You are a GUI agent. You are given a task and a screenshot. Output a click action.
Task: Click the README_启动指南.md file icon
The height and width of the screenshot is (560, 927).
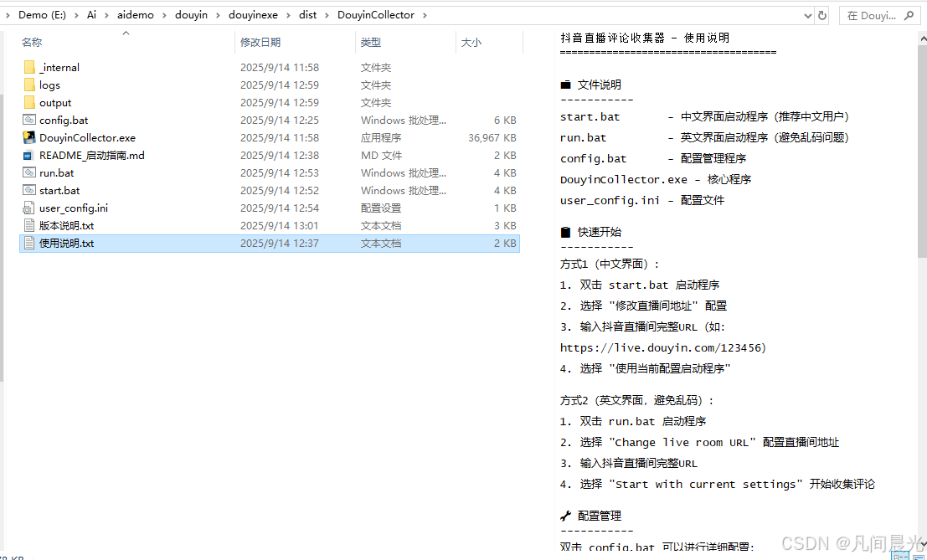pos(28,156)
